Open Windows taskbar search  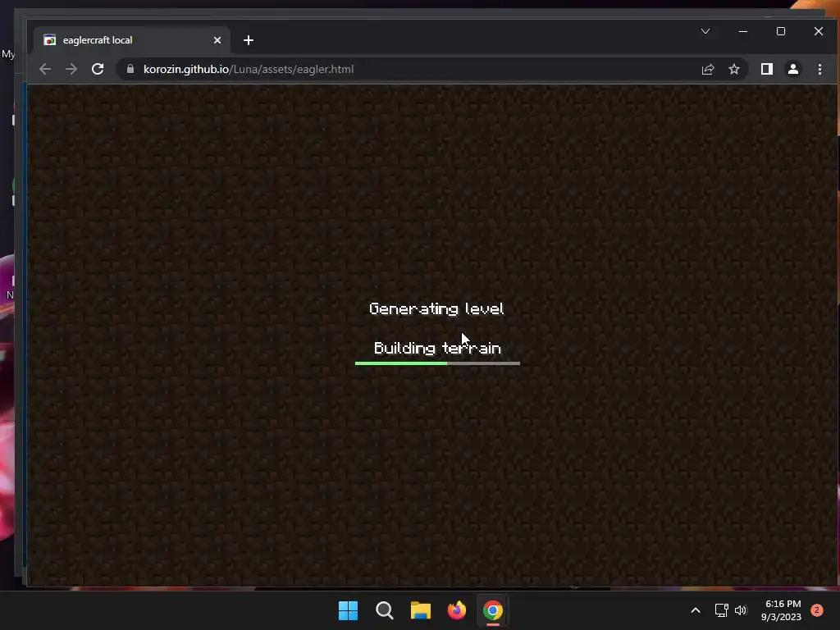pyautogui.click(x=384, y=610)
